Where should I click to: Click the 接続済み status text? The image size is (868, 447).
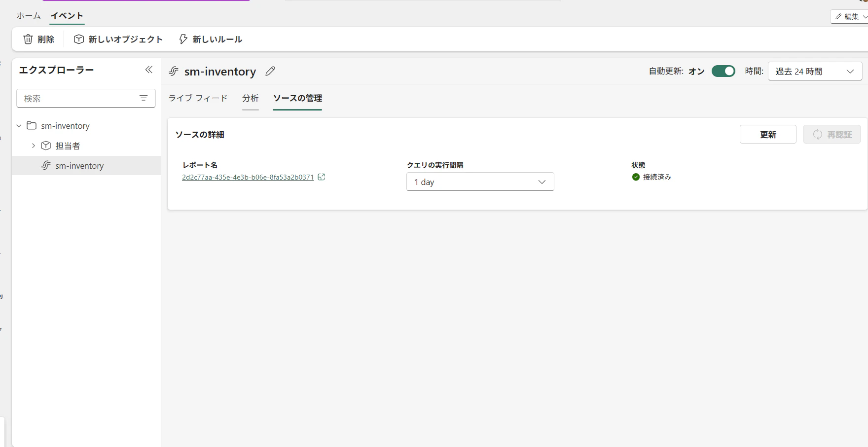point(657,177)
